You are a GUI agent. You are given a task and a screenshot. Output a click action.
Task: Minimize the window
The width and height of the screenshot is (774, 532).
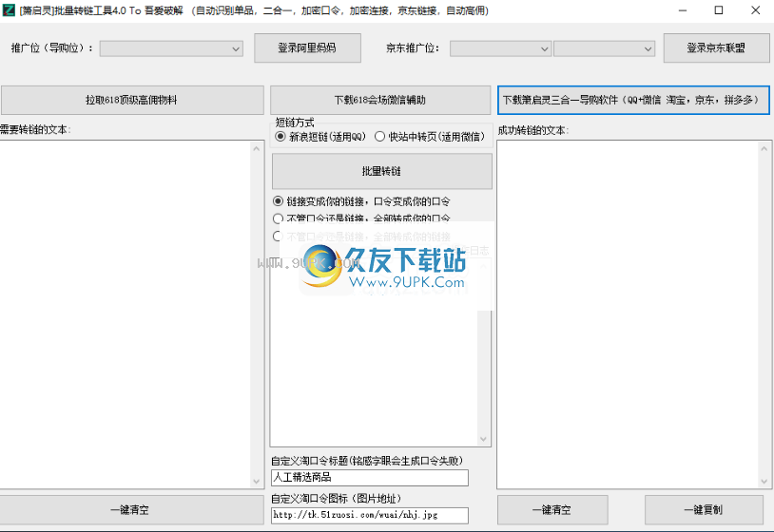pyautogui.click(x=683, y=10)
